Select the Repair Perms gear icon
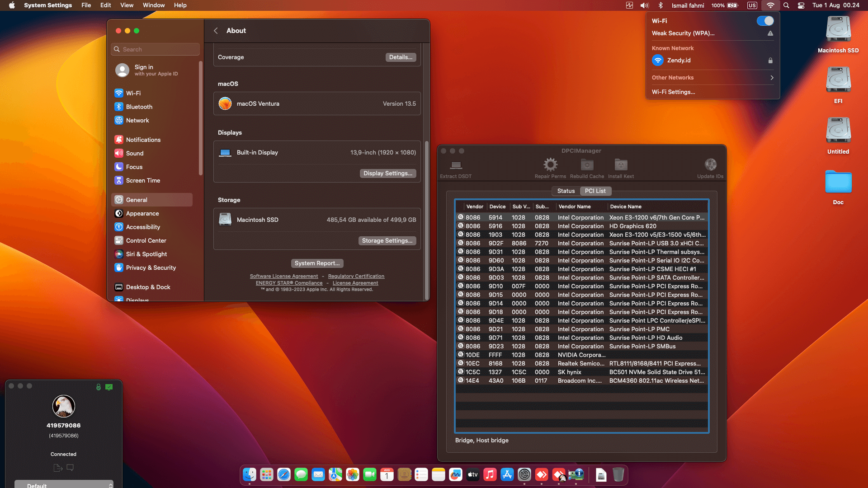This screenshot has height=488, width=868. tap(550, 165)
